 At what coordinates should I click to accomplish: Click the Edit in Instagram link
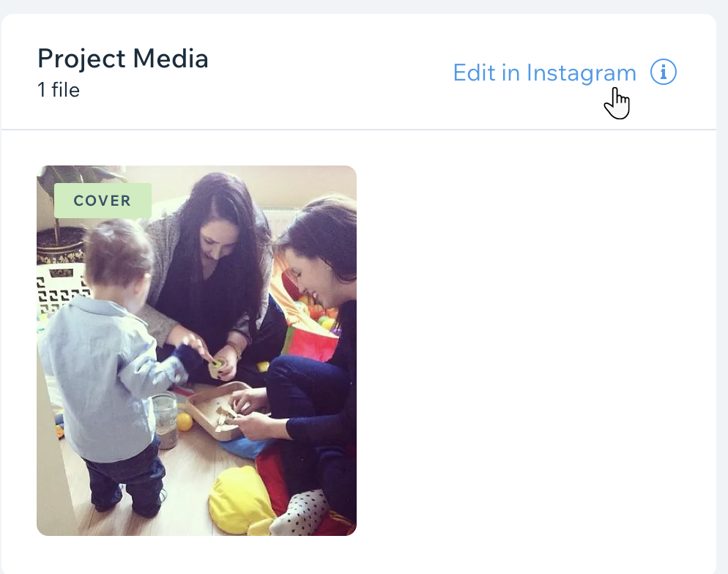(x=544, y=73)
